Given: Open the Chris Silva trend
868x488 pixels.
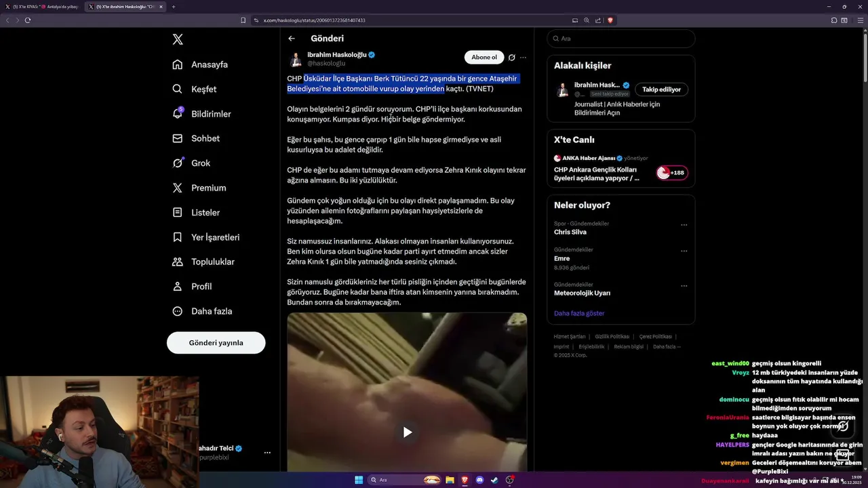Looking at the screenshot, I should point(570,232).
